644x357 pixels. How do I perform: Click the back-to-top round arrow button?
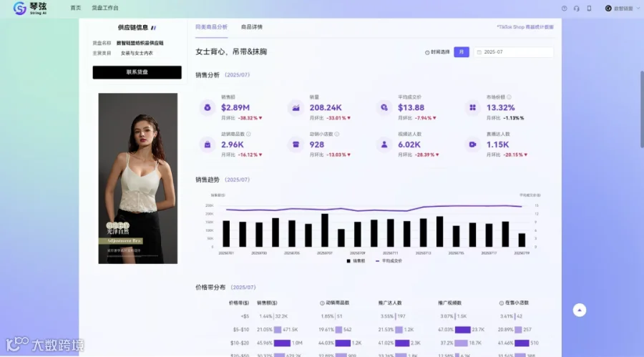point(580,310)
